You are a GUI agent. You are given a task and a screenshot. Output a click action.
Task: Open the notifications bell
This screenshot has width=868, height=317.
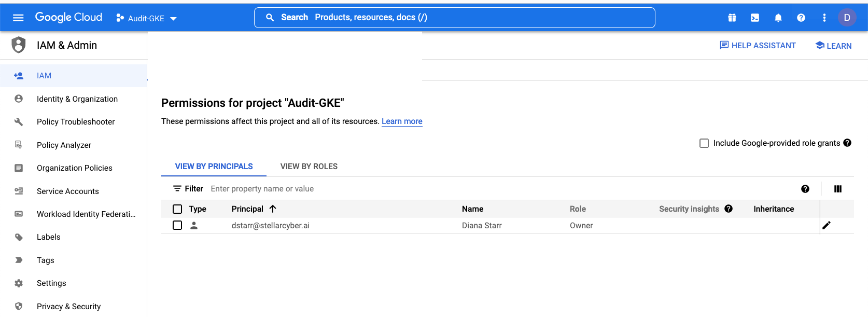click(x=778, y=18)
